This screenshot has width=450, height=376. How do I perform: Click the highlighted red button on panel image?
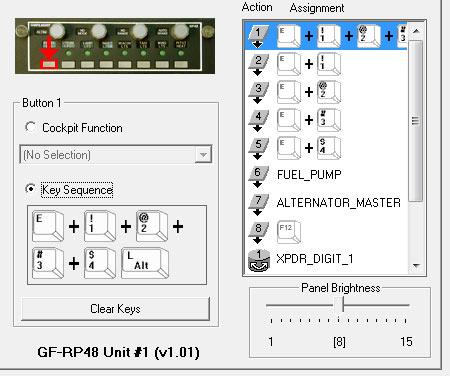[49, 64]
